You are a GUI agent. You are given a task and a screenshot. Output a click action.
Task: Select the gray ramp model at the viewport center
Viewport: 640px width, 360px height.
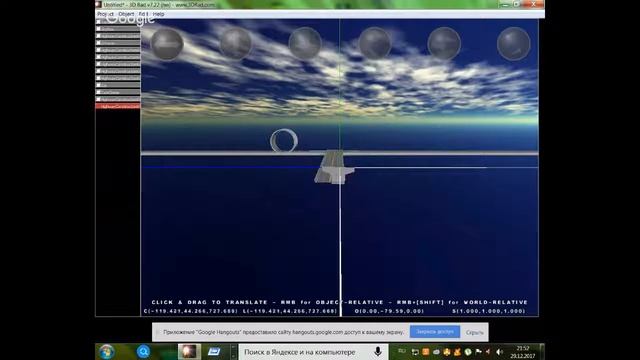(334, 167)
